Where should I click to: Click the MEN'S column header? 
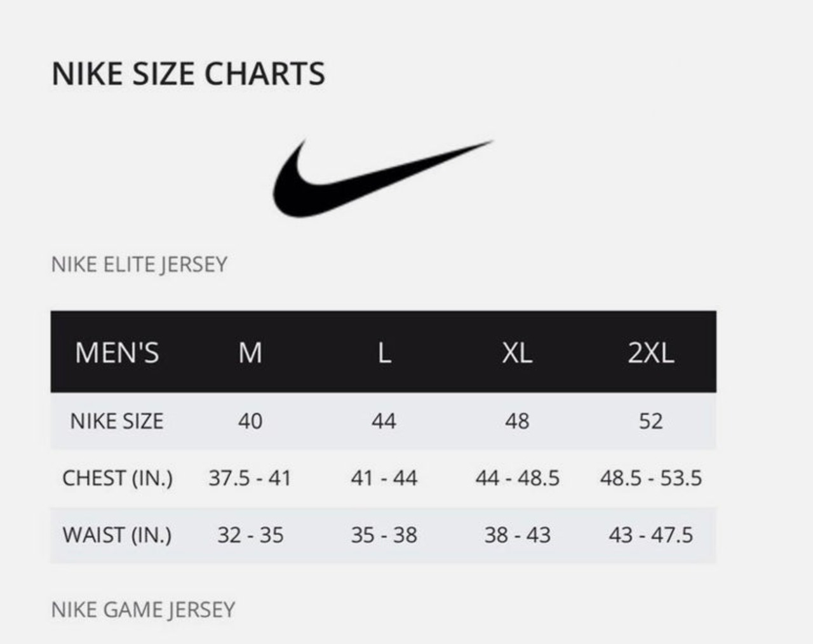point(117,352)
